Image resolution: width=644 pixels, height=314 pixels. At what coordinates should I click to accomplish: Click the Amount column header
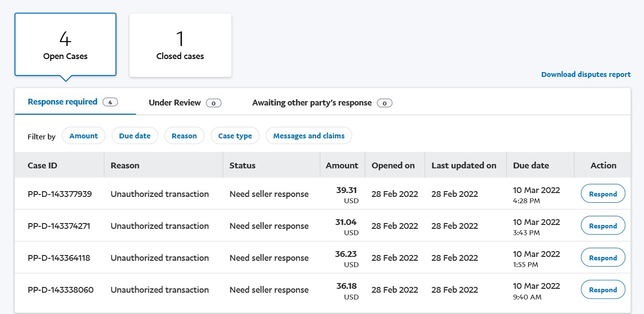[342, 165]
